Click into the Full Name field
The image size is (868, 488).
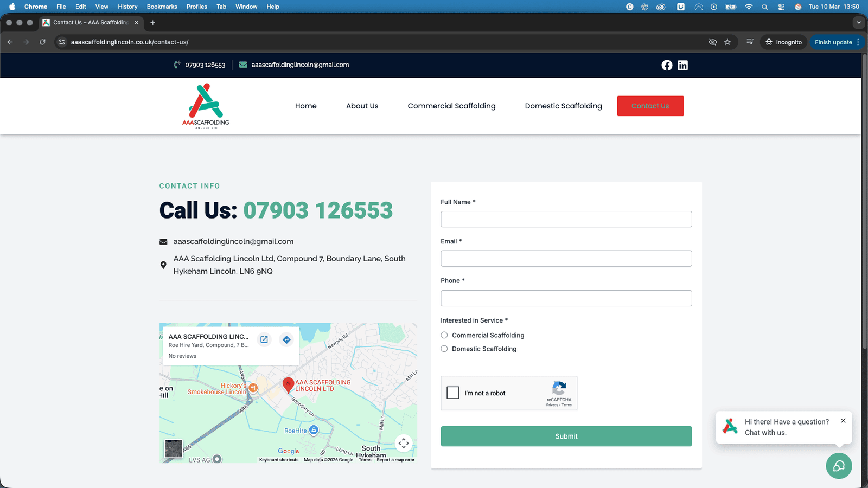566,219
